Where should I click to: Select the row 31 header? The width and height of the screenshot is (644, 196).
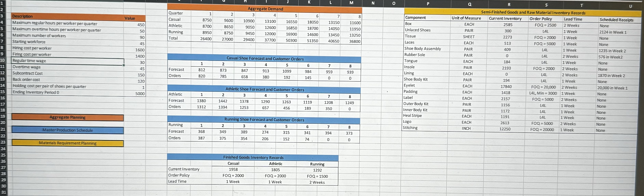(x=3, y=192)
